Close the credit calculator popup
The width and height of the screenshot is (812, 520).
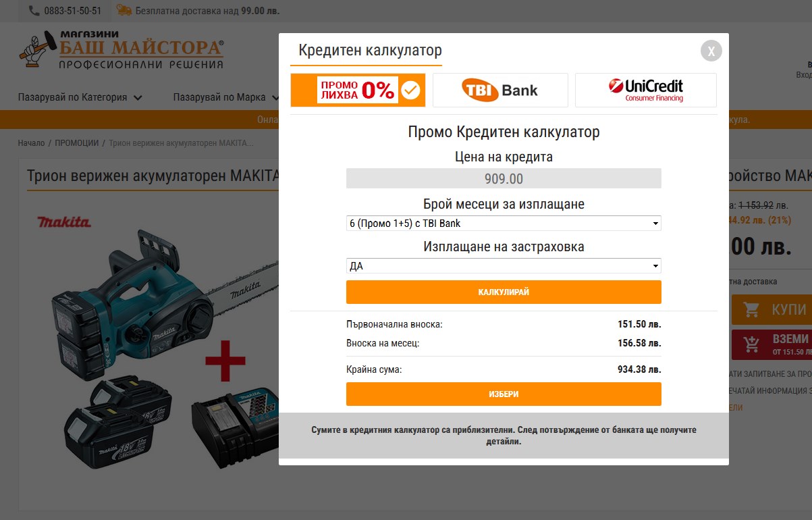711,51
